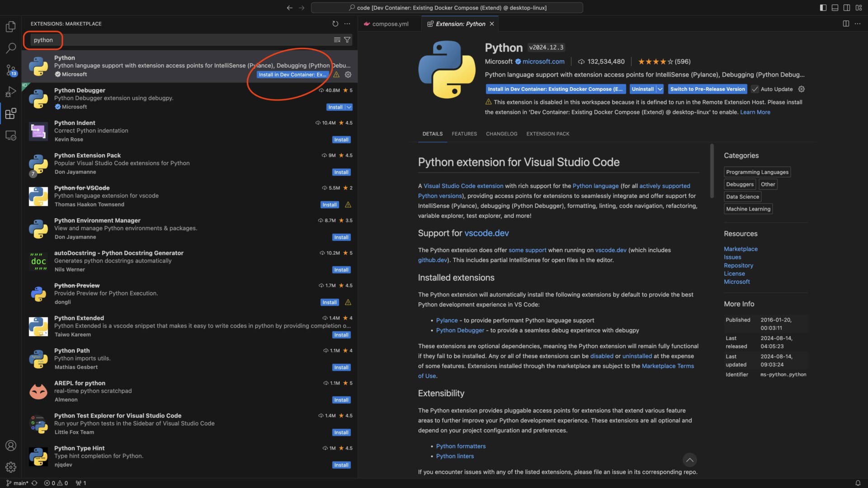Synchronize changes in status bar
Image resolution: width=868 pixels, height=488 pixels.
[x=34, y=483]
